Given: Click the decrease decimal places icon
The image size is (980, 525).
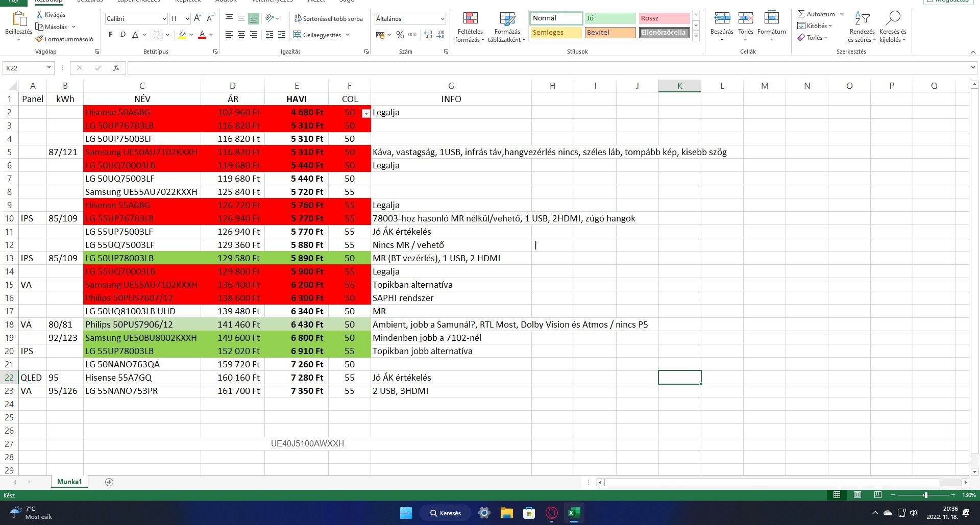Looking at the screenshot, I should [441, 35].
